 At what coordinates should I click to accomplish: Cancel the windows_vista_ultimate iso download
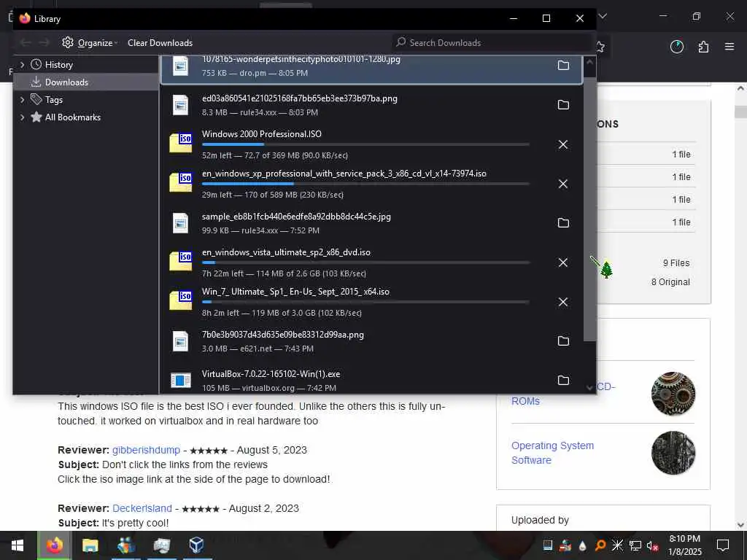pyautogui.click(x=563, y=262)
